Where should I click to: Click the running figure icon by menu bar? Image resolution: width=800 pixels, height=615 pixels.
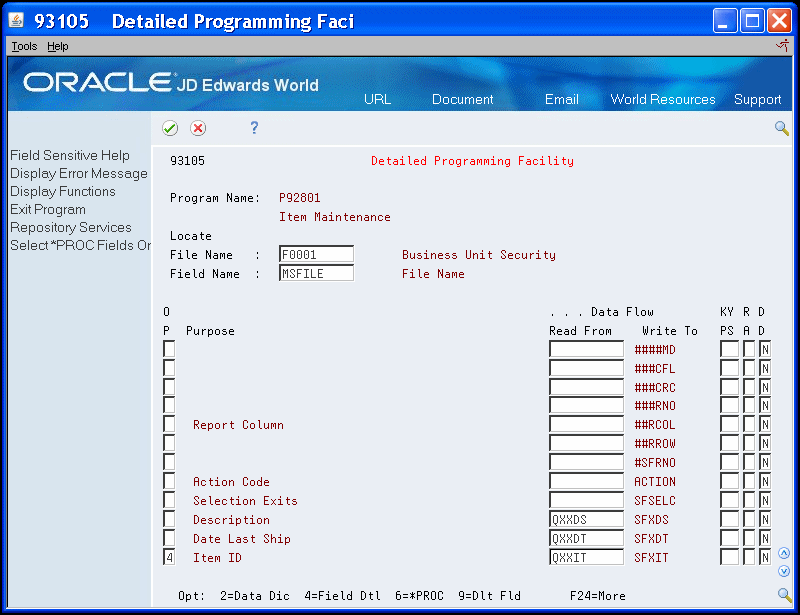click(x=782, y=46)
